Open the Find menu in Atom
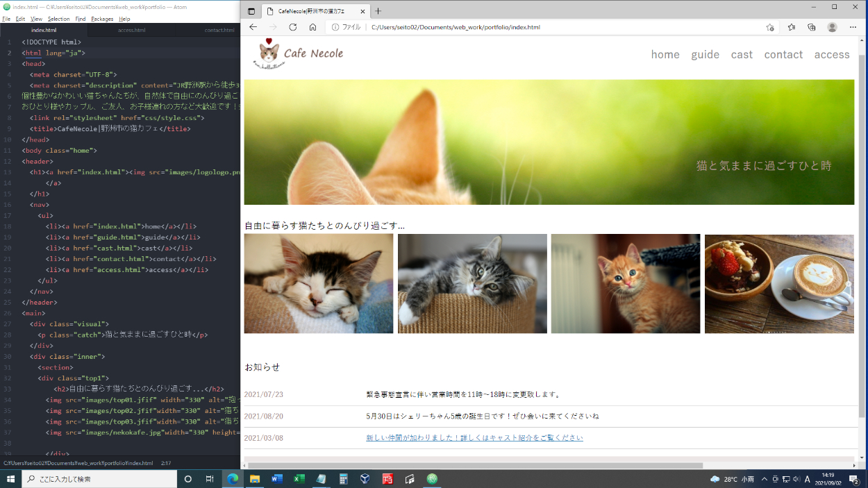This screenshot has width=868, height=488. pos(81,19)
